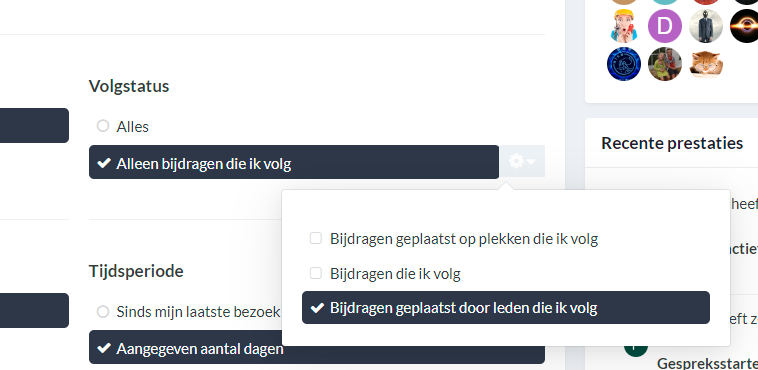Select the Alles radio button

(x=102, y=126)
